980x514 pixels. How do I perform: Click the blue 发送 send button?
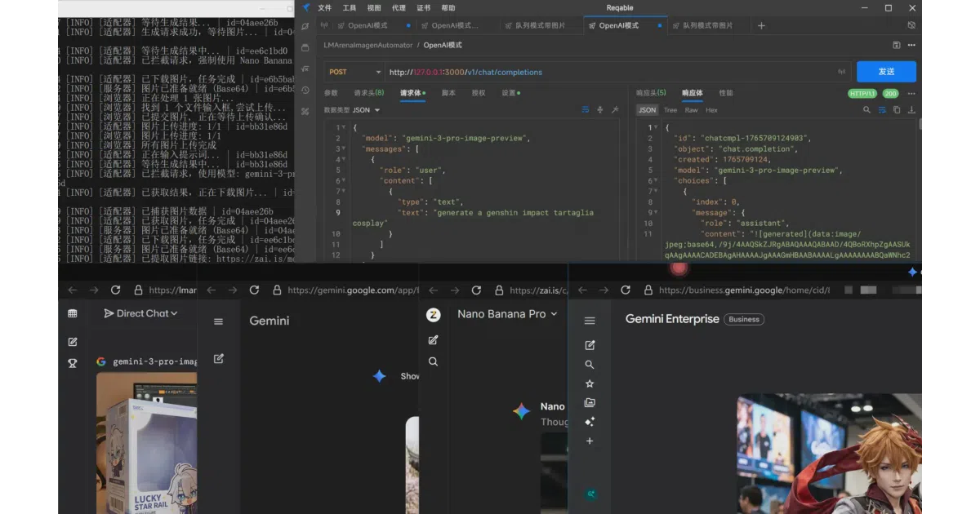click(x=886, y=72)
